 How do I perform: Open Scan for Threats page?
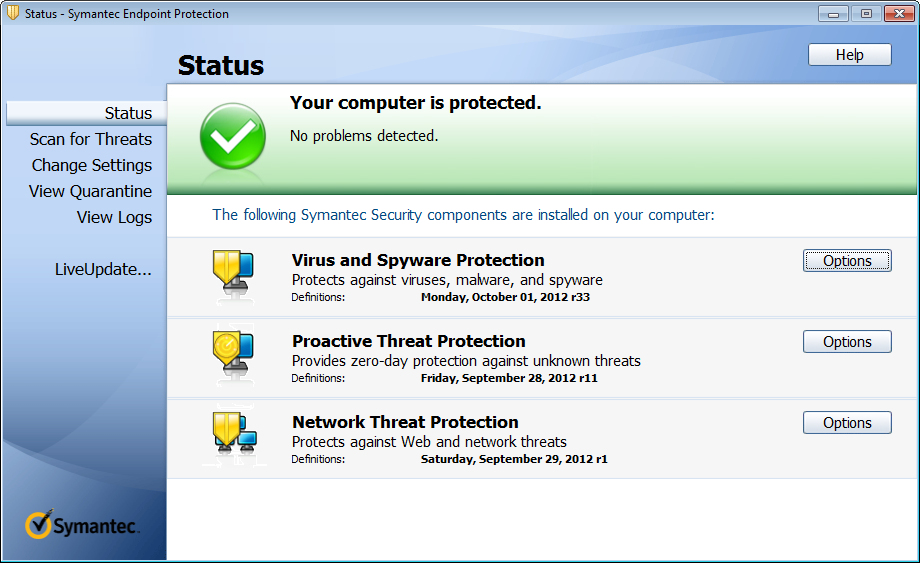pos(91,139)
